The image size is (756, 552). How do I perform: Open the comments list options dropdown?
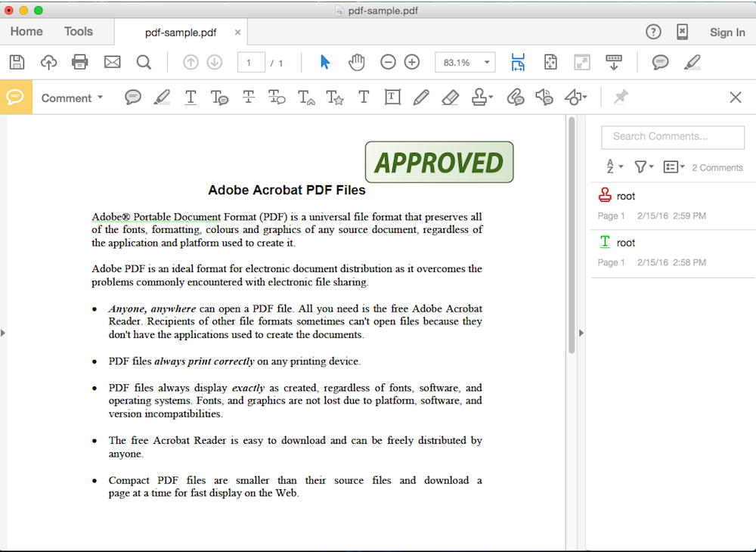[x=674, y=166]
